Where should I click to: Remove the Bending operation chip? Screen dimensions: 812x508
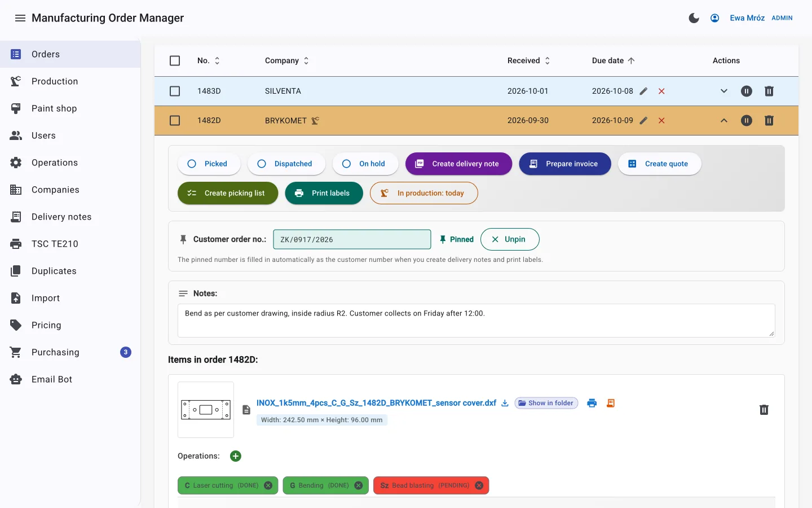359,485
